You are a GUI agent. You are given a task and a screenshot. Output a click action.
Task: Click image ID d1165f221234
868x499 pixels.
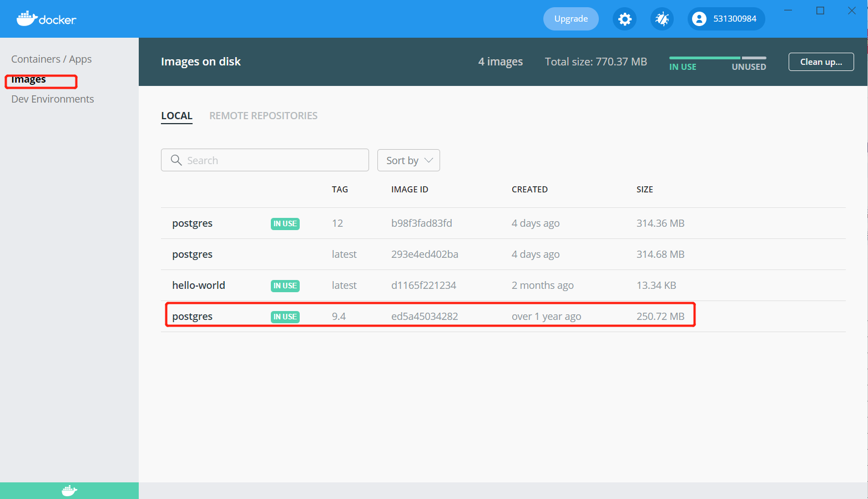[423, 286]
